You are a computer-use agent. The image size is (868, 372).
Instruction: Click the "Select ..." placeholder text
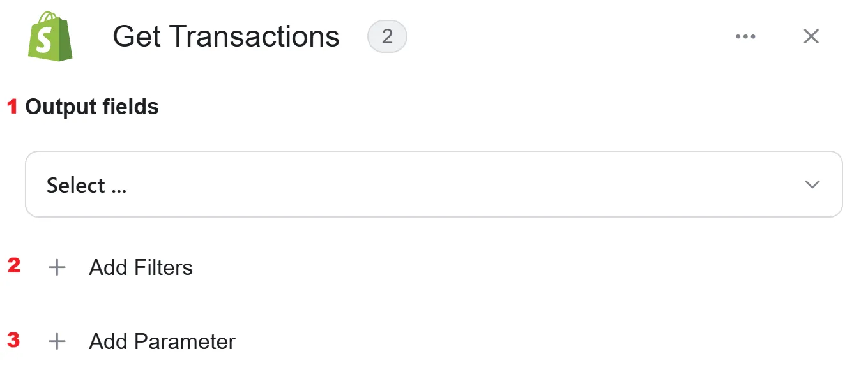coord(86,186)
